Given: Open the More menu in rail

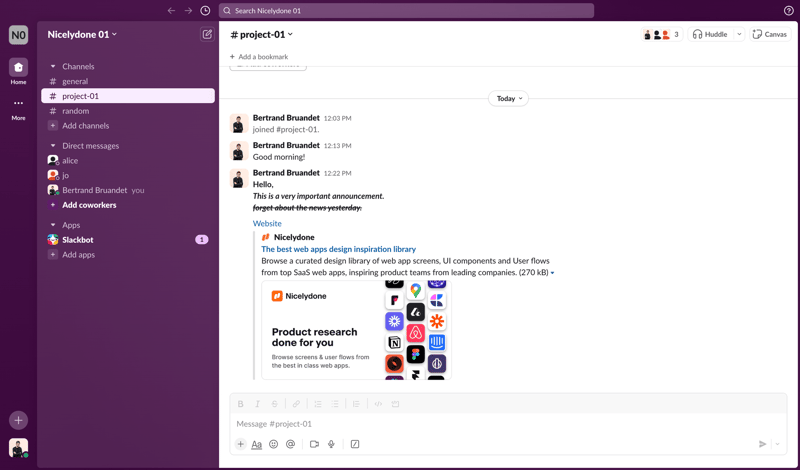Looking at the screenshot, I should 18,109.
